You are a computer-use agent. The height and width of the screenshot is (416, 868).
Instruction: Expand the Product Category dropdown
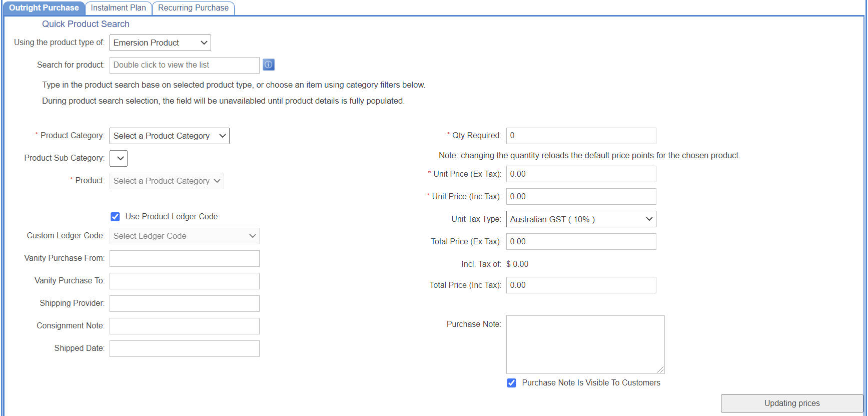(169, 136)
